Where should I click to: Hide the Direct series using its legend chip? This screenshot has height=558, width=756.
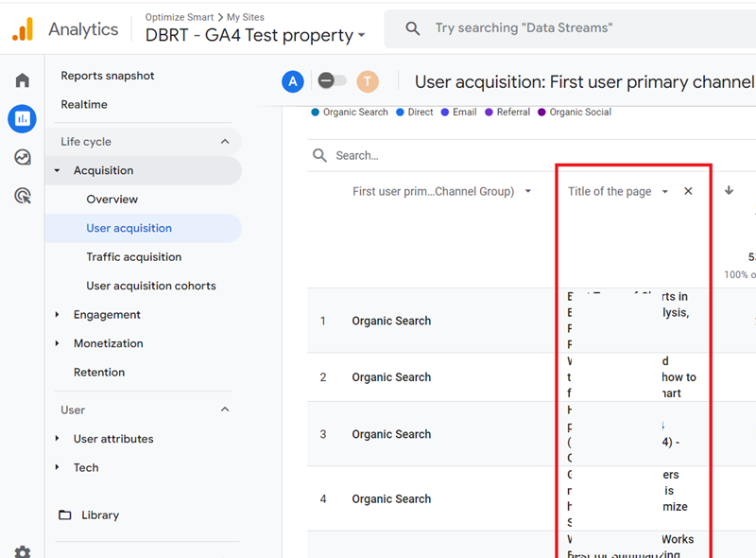click(414, 112)
